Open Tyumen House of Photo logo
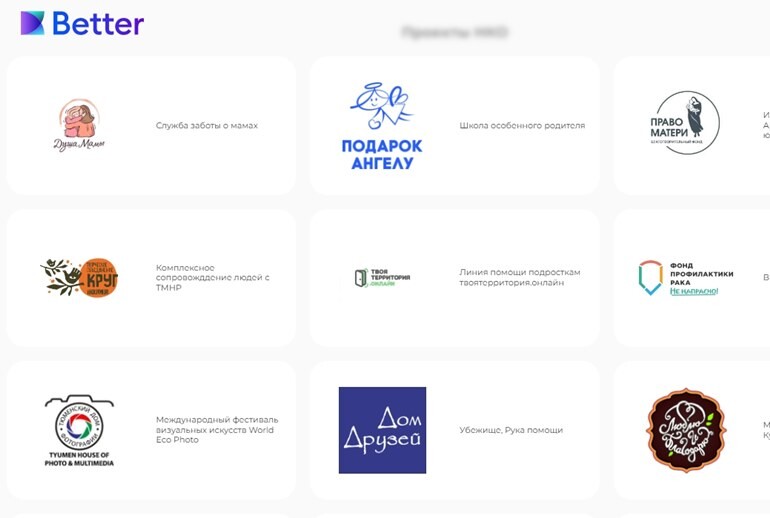Screen dimensions: 770x518 pyautogui.click(x=79, y=431)
